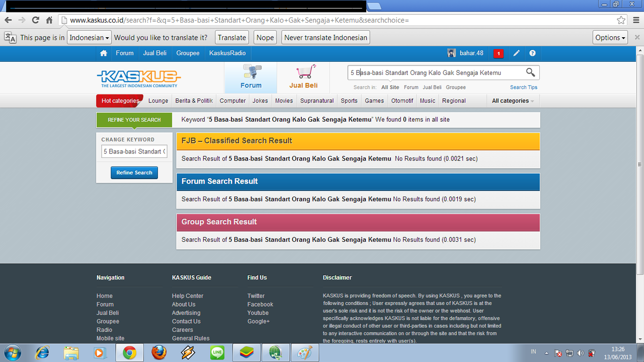644x362 pixels.
Task: Open the Windows Explorer folder taskbar icon
Action: [71, 353]
